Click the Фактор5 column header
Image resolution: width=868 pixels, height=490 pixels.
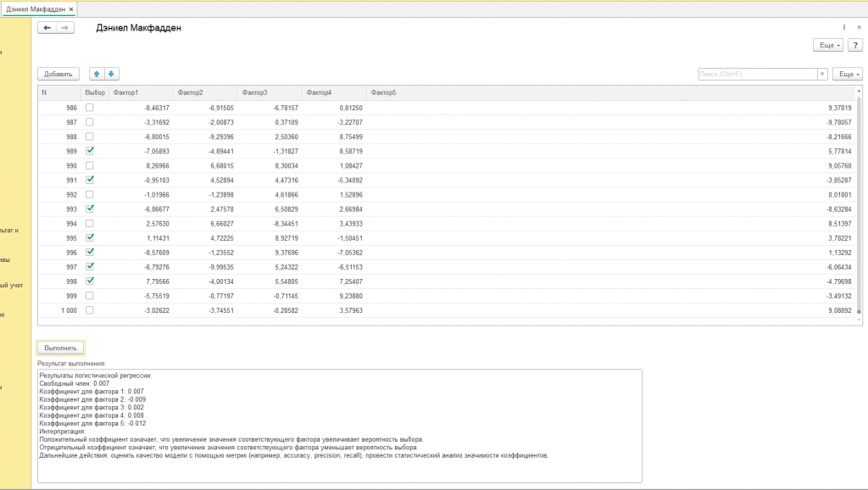611,92
